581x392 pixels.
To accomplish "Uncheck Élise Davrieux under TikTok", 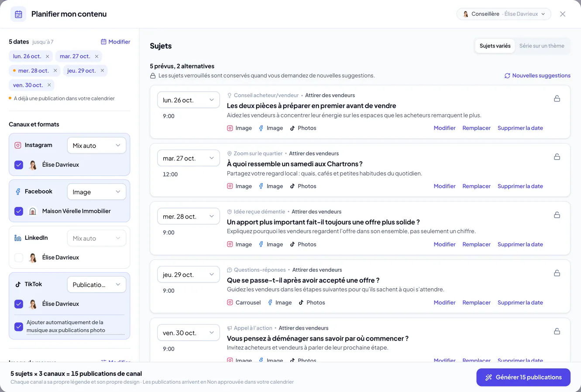I will click(19, 304).
